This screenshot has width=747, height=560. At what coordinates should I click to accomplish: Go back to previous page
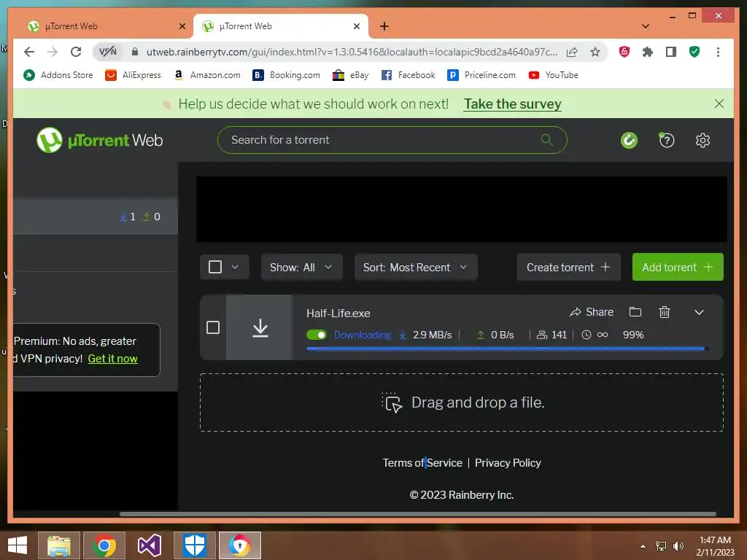click(29, 52)
